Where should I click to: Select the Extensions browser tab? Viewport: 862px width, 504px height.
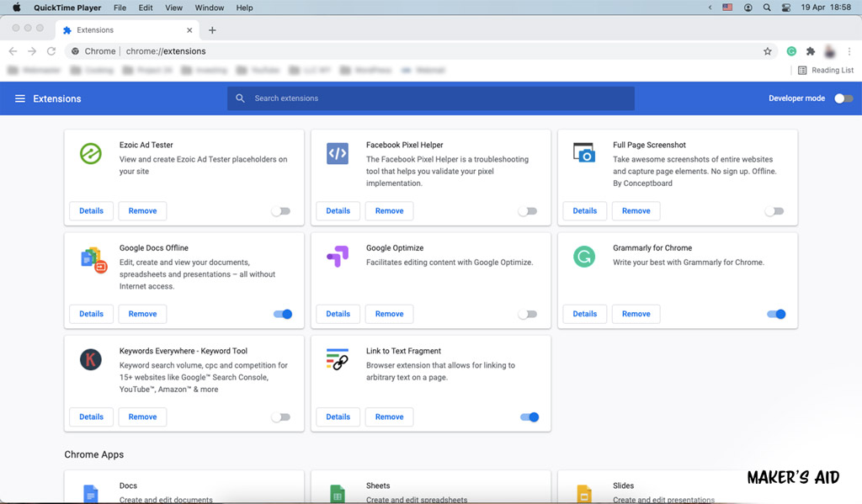tap(126, 30)
